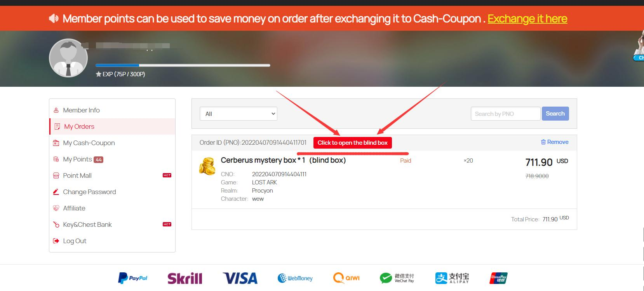Click the Search by PNO field
This screenshot has height=291, width=644.
coord(505,114)
